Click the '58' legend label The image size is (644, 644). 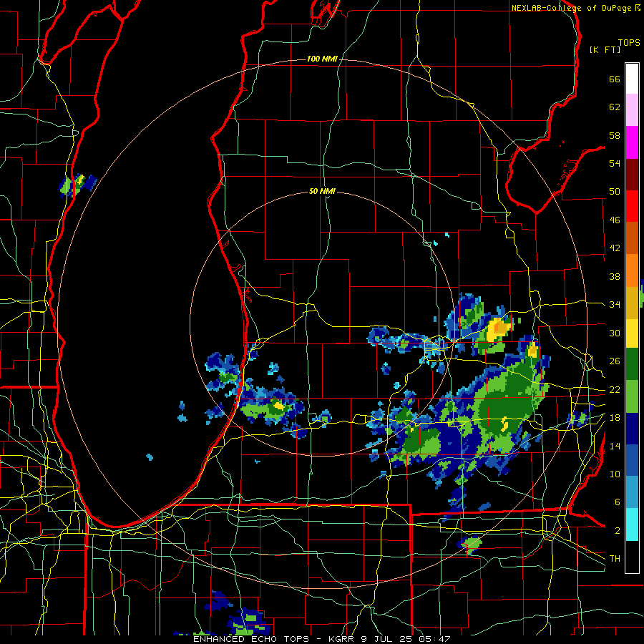pyautogui.click(x=615, y=135)
